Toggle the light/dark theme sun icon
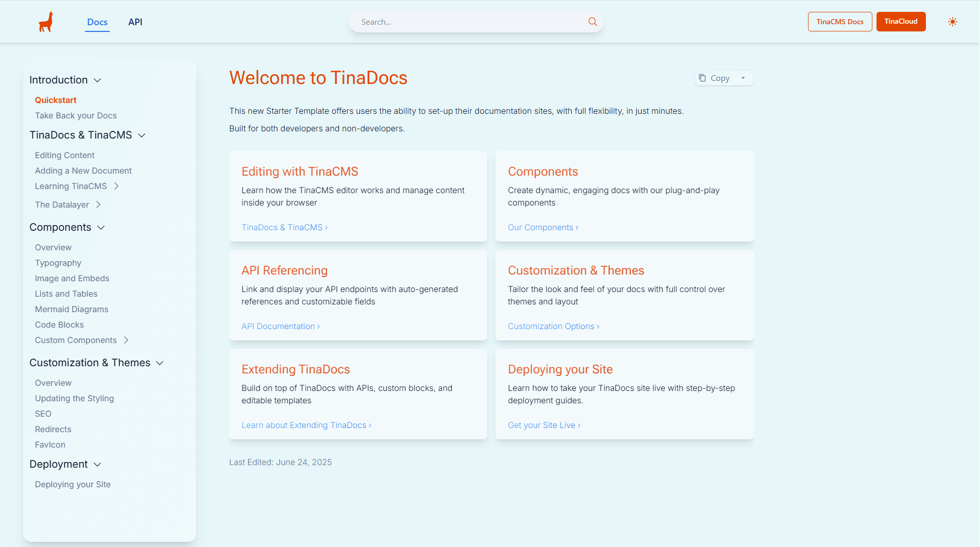This screenshot has width=980, height=547. coord(952,22)
